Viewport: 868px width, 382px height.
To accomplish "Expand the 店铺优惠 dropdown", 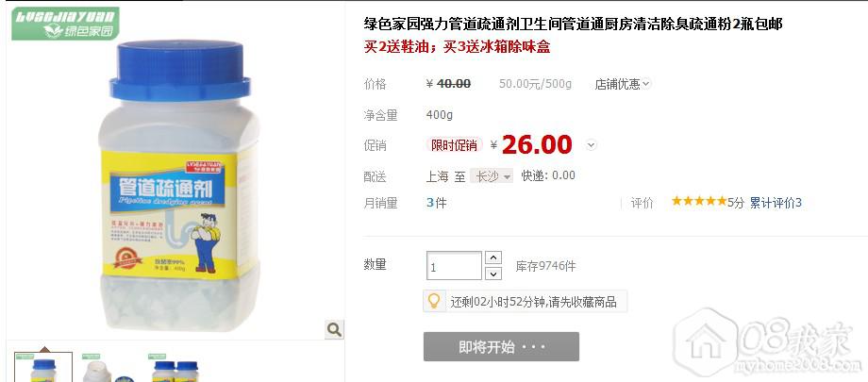I will (x=623, y=84).
